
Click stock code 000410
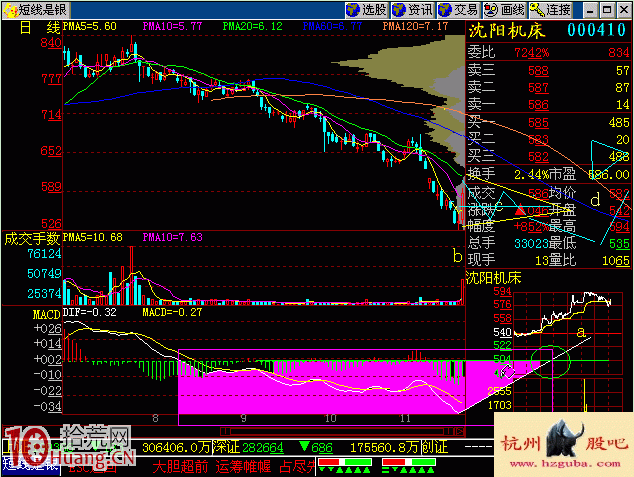(x=596, y=30)
